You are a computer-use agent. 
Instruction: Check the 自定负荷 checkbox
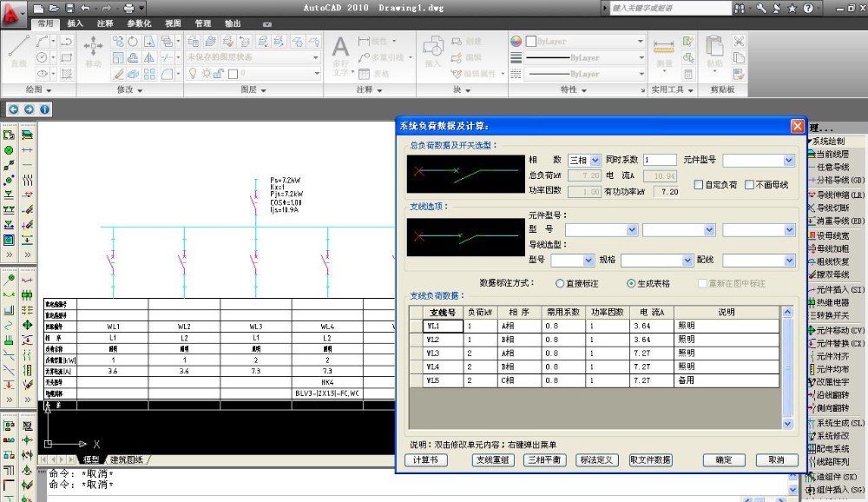coord(699,184)
